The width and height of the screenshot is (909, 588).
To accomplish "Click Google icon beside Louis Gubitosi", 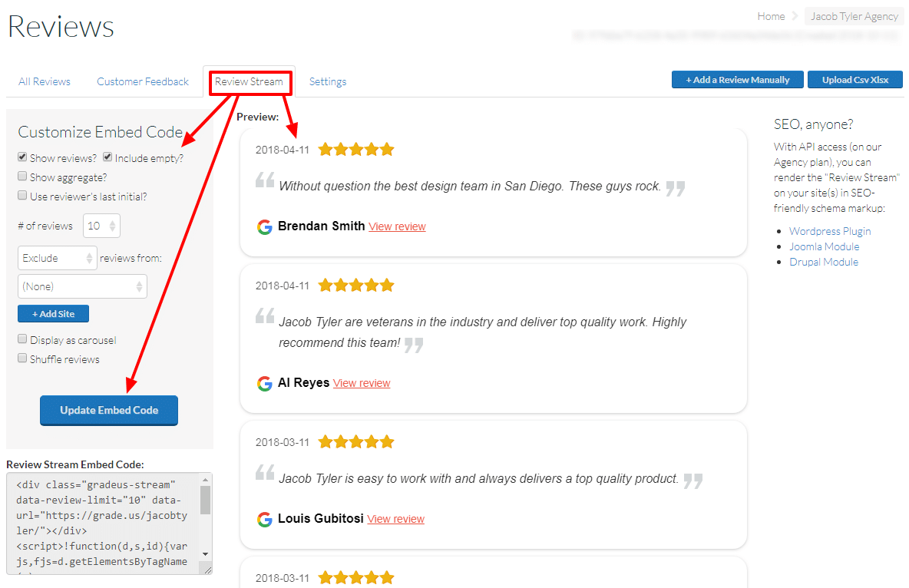I will coord(264,519).
